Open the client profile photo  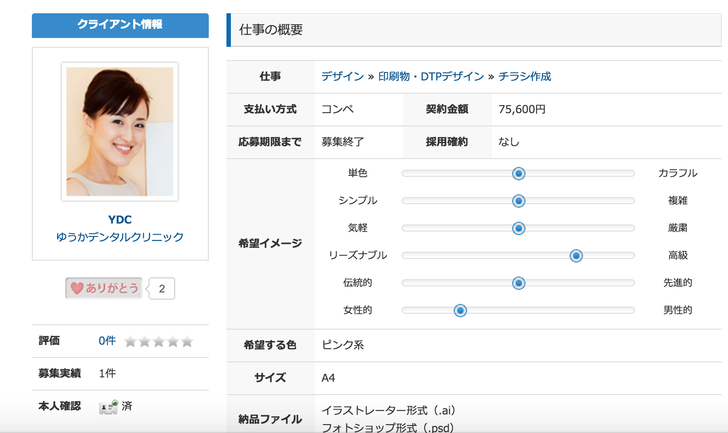click(x=120, y=131)
